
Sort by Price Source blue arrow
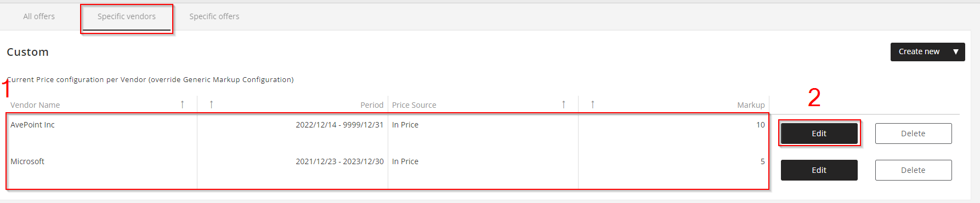(563, 105)
